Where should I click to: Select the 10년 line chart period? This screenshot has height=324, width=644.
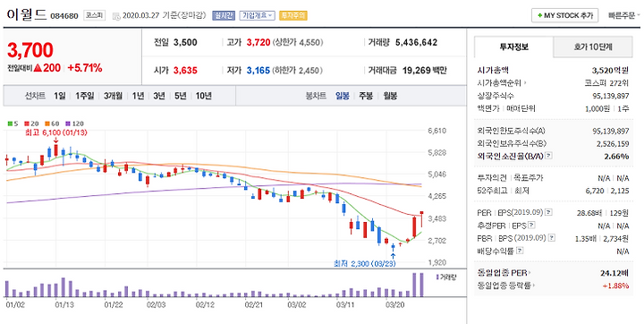[204, 96]
